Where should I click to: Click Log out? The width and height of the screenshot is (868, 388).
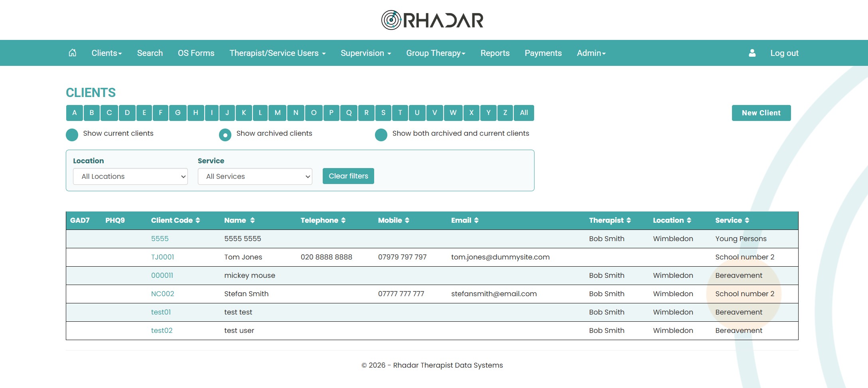(784, 53)
